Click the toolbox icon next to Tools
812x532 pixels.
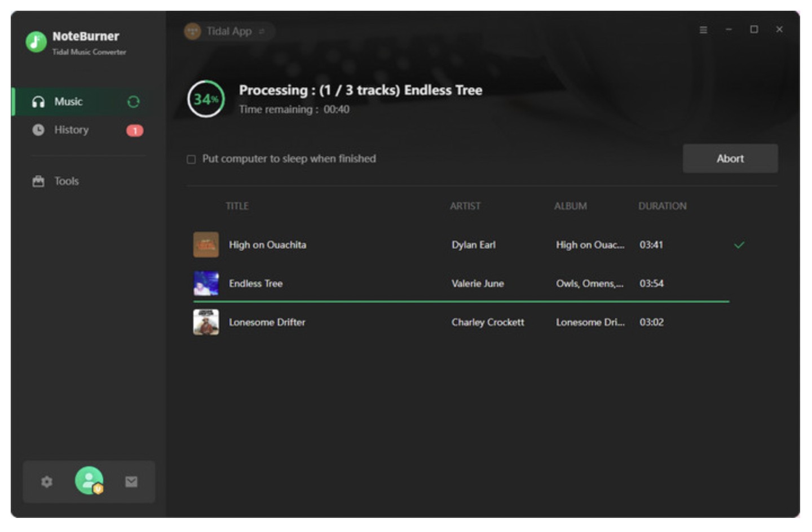pyautogui.click(x=38, y=181)
